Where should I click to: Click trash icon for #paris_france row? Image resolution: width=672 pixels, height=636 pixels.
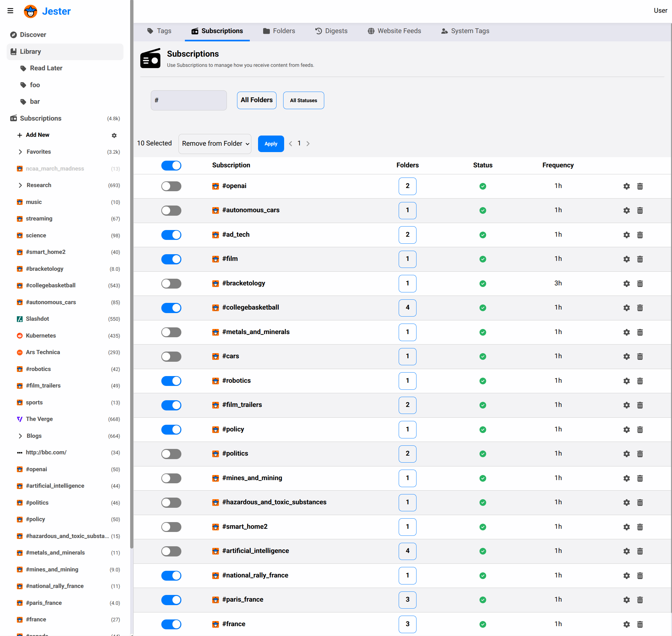(x=640, y=600)
